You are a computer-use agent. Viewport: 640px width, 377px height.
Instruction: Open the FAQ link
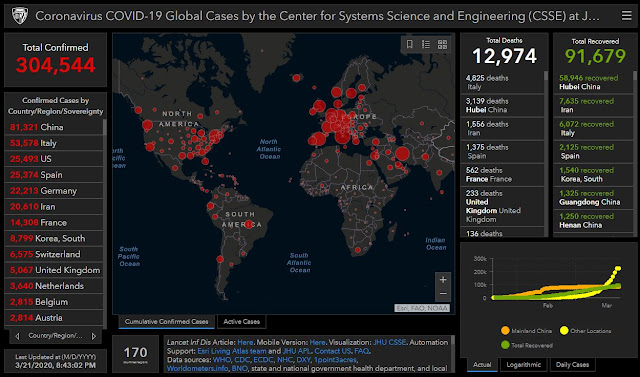tap(362, 351)
